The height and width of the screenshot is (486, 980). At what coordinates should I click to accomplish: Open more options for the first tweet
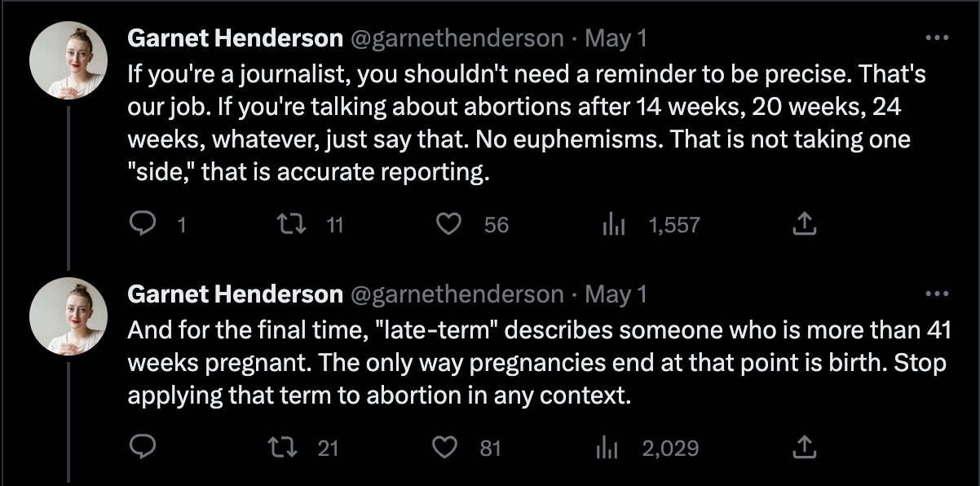coord(938,38)
